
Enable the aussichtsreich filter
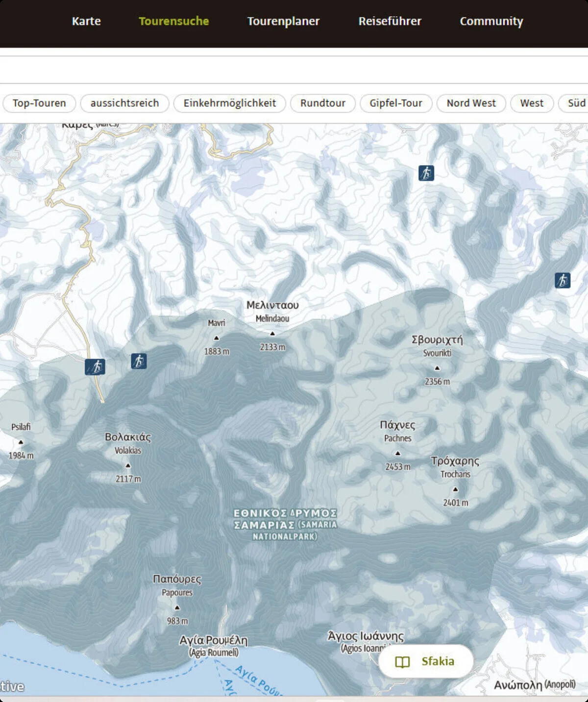click(124, 103)
